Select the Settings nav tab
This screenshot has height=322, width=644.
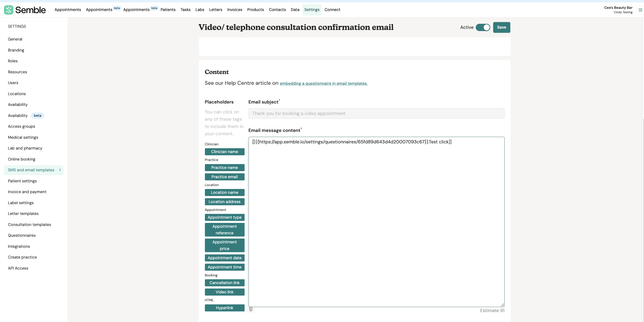312,10
